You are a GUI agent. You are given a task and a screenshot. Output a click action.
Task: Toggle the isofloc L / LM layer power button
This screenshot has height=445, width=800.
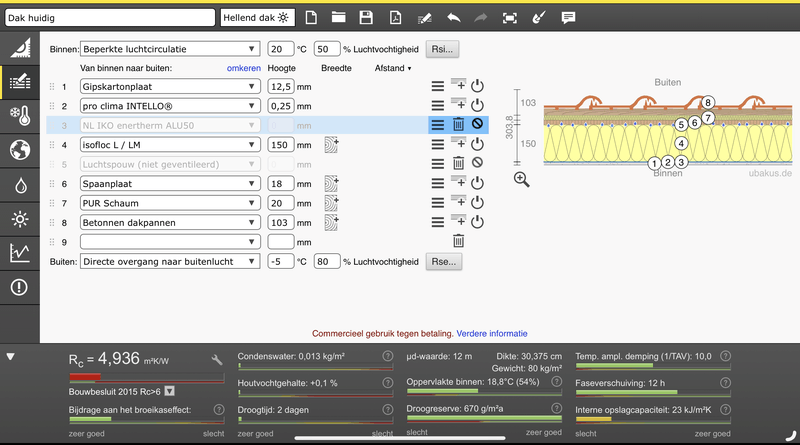[x=477, y=144]
